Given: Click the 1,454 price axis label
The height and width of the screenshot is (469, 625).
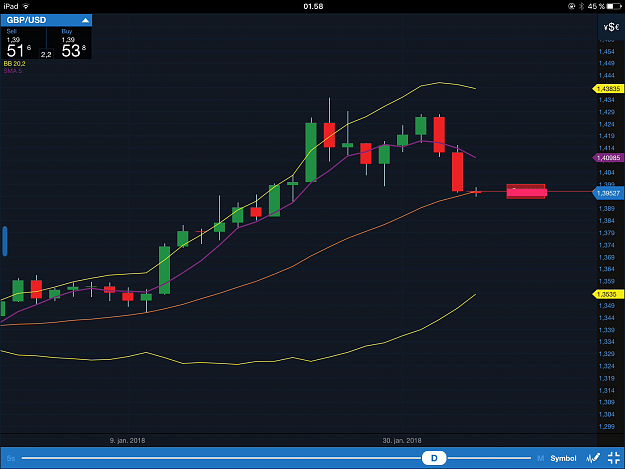Looking at the screenshot, I should [x=607, y=52].
